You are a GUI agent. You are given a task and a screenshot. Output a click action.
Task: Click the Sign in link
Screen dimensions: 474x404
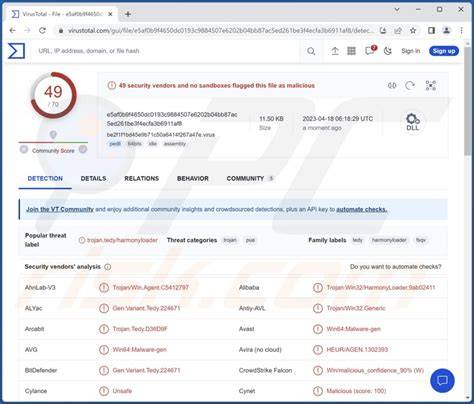(x=411, y=51)
